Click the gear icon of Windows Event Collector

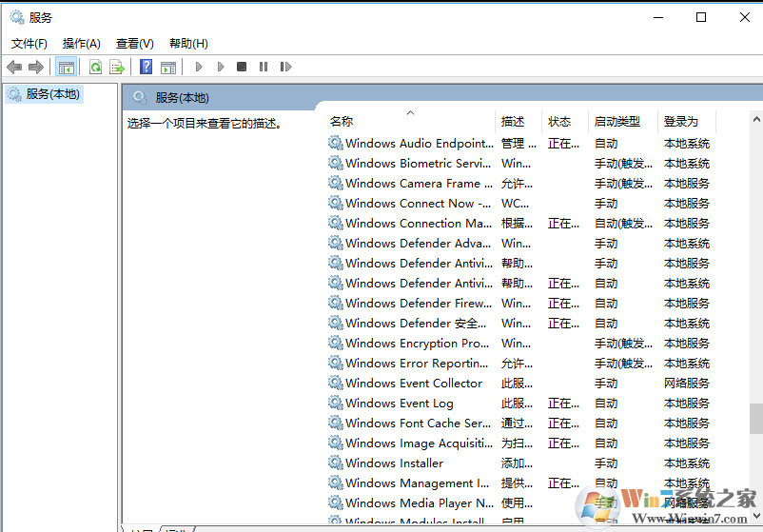pyautogui.click(x=335, y=383)
